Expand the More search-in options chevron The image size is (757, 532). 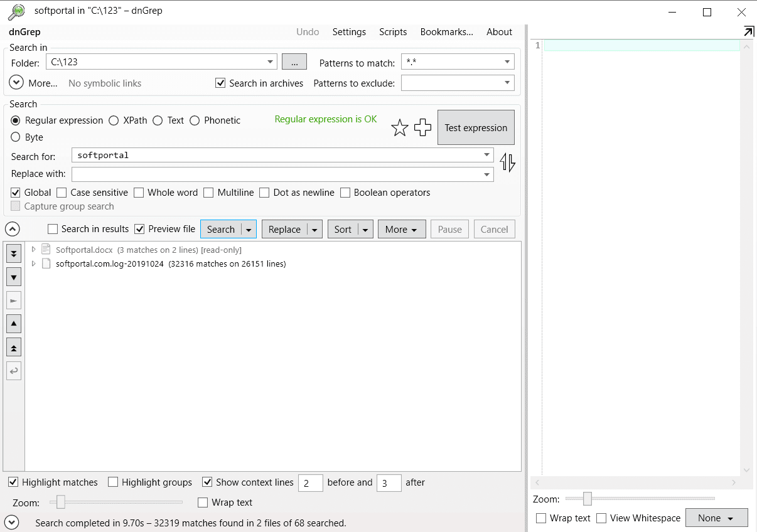tap(17, 83)
